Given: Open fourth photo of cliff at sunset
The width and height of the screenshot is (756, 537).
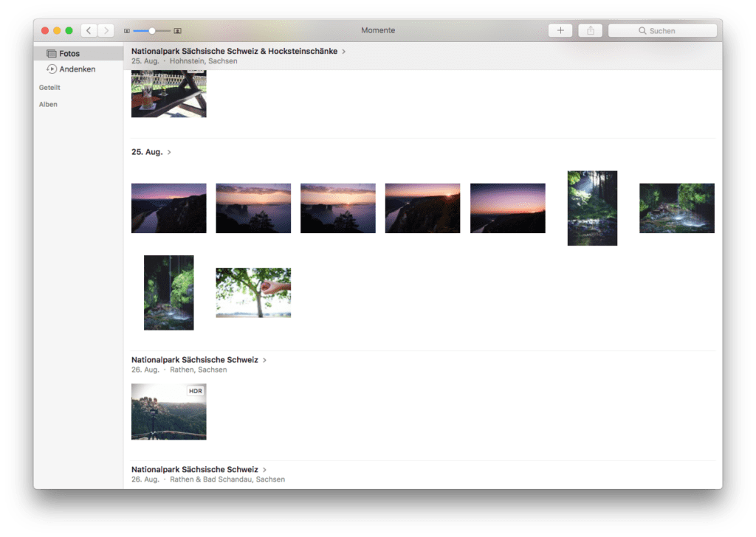Looking at the screenshot, I should [422, 208].
